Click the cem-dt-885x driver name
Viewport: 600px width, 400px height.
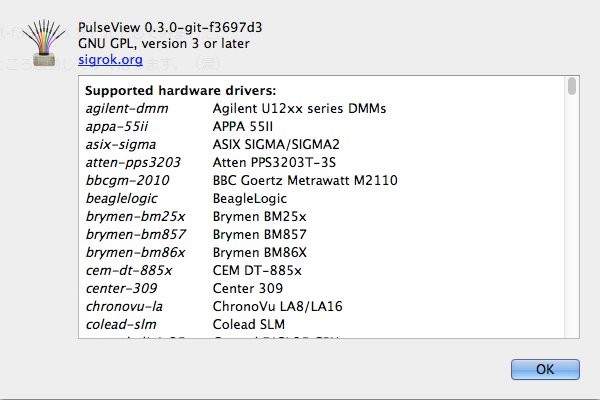point(128,270)
